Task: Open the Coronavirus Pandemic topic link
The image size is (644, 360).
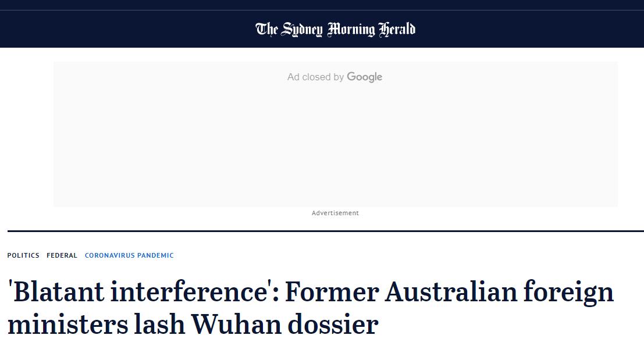Action: tap(129, 255)
